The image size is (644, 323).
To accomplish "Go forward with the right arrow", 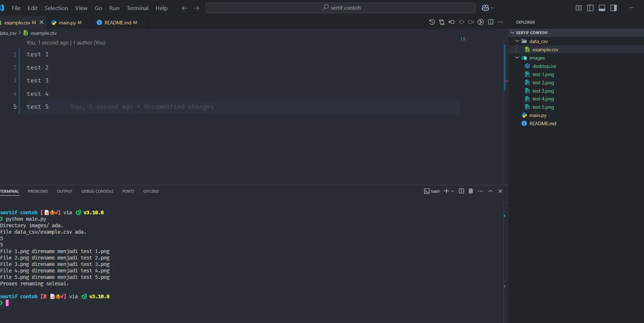I will [196, 8].
